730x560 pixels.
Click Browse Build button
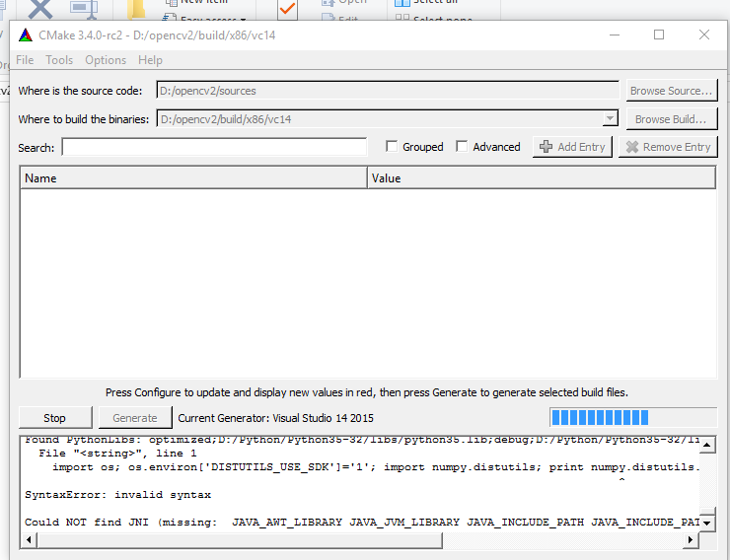pos(672,119)
